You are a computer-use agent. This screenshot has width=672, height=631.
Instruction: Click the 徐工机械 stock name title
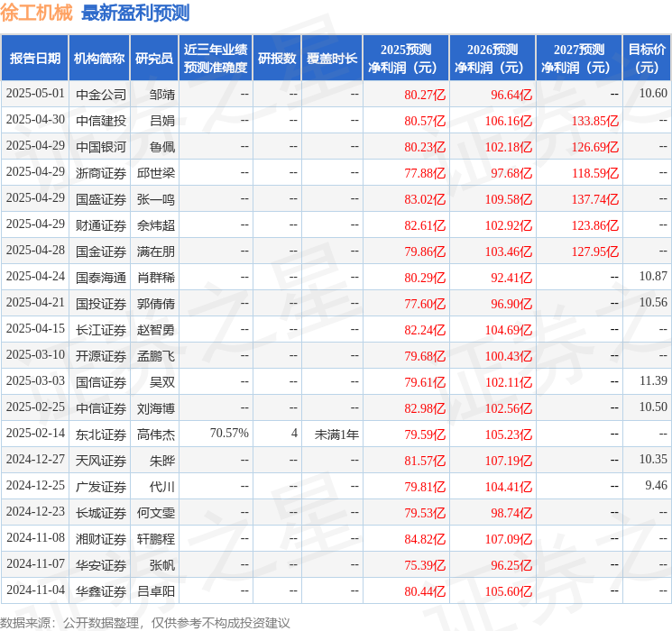[37, 13]
